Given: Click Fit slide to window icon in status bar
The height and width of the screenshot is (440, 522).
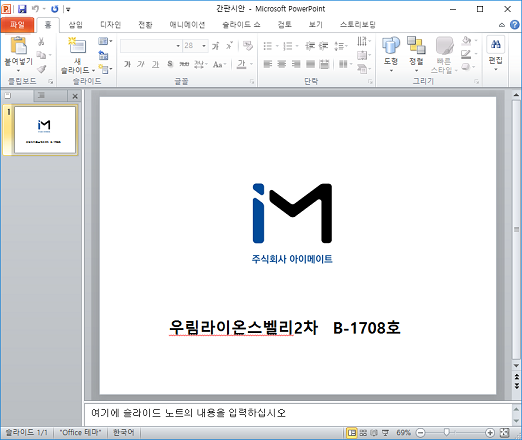Looking at the screenshot, I should (505, 433).
